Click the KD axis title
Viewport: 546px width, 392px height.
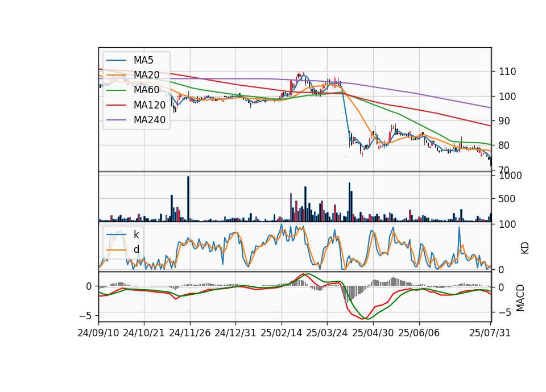click(524, 248)
